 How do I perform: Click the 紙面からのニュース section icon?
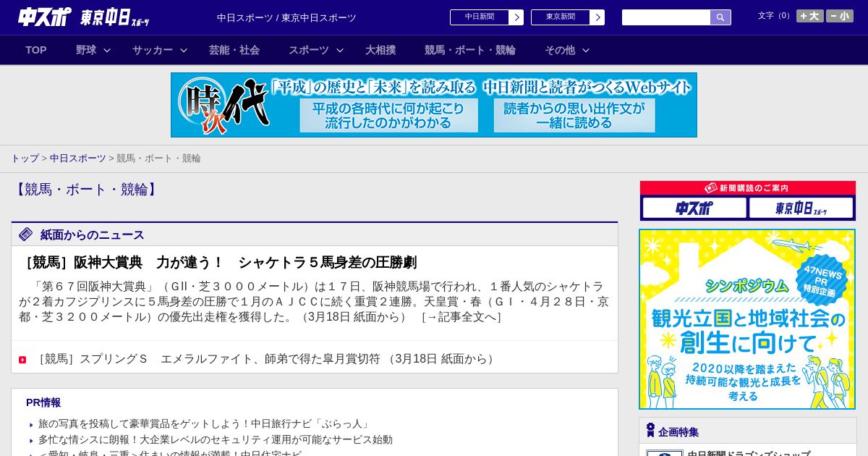click(x=26, y=234)
